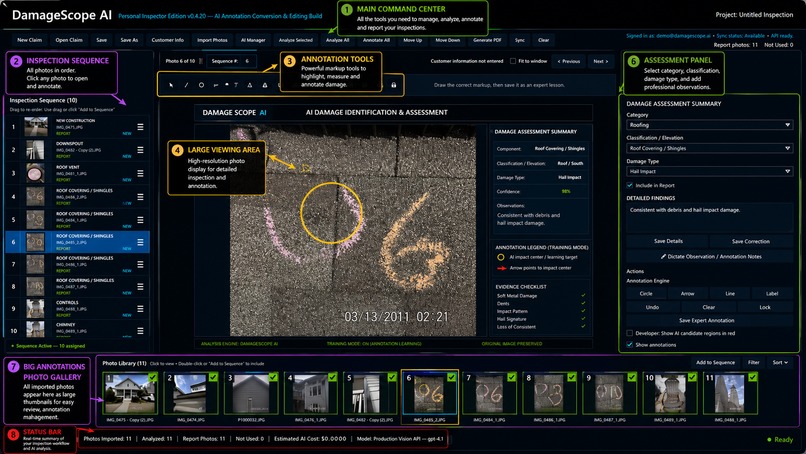
Task: Uncheck Include in Report
Action: pyautogui.click(x=630, y=186)
